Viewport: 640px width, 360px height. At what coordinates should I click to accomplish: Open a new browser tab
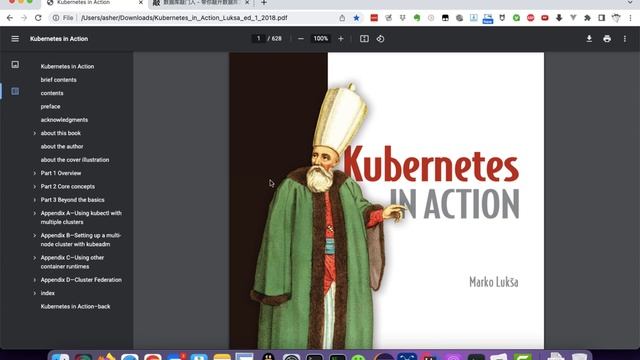[264, 3]
